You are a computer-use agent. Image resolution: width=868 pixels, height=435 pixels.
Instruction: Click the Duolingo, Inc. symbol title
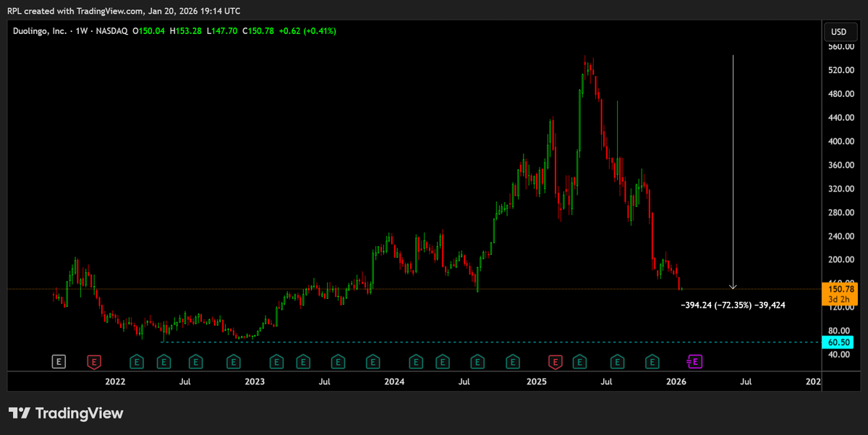40,31
